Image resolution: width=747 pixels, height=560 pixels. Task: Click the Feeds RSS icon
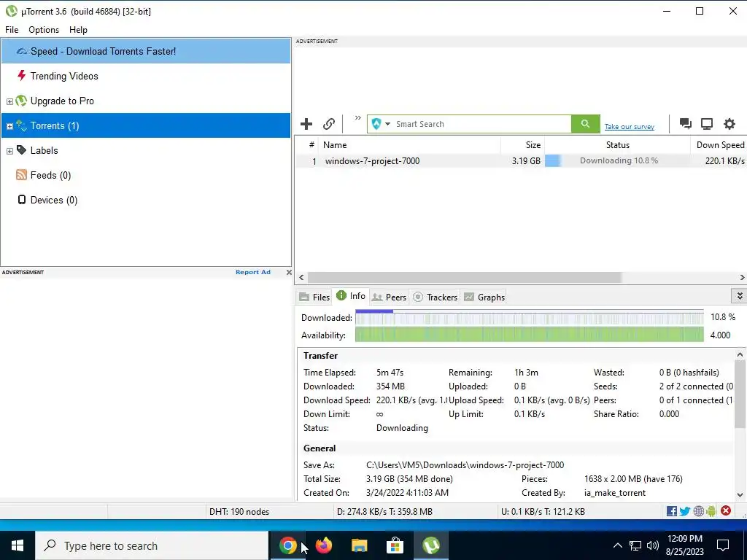21,175
